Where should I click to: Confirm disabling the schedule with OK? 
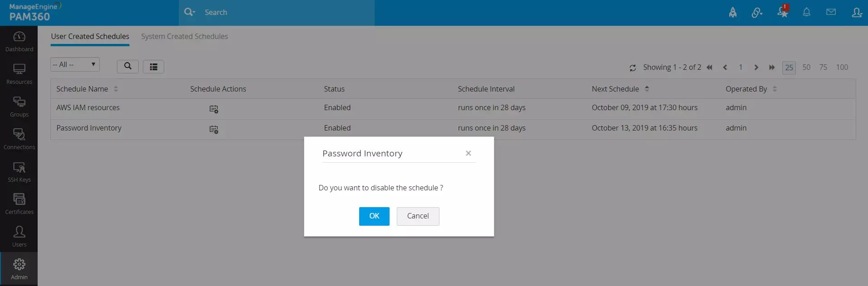[374, 216]
